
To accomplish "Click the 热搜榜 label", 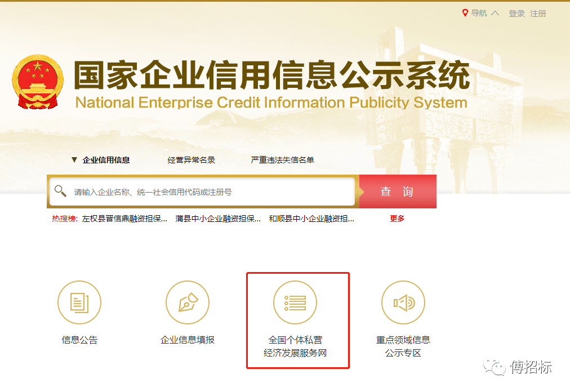I will tap(64, 219).
